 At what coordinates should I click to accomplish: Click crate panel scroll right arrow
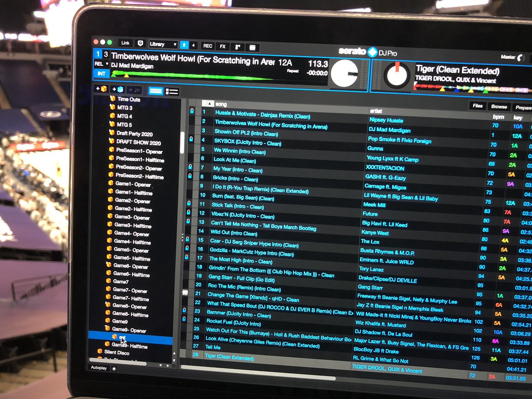click(x=168, y=366)
